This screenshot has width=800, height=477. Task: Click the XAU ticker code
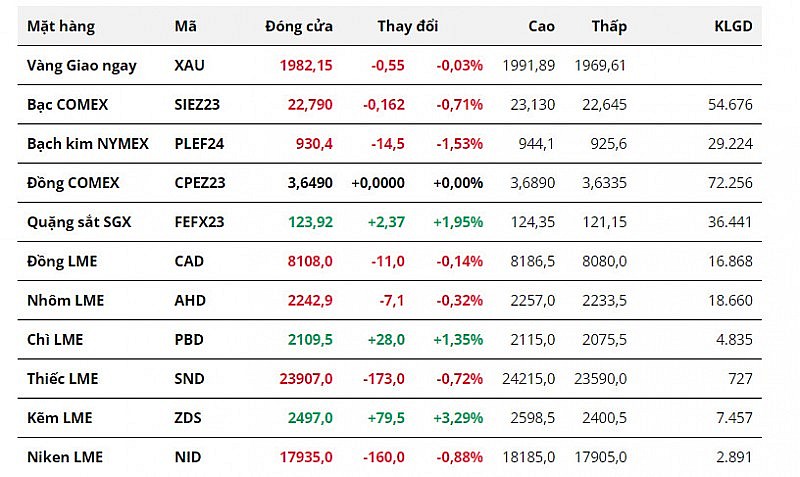[188, 65]
